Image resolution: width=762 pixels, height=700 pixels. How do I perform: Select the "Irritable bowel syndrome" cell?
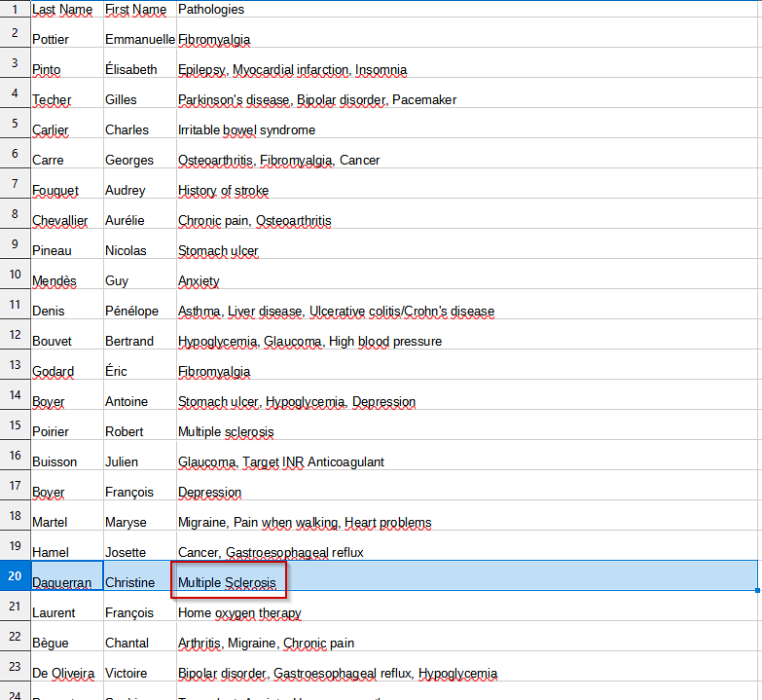click(x=246, y=129)
